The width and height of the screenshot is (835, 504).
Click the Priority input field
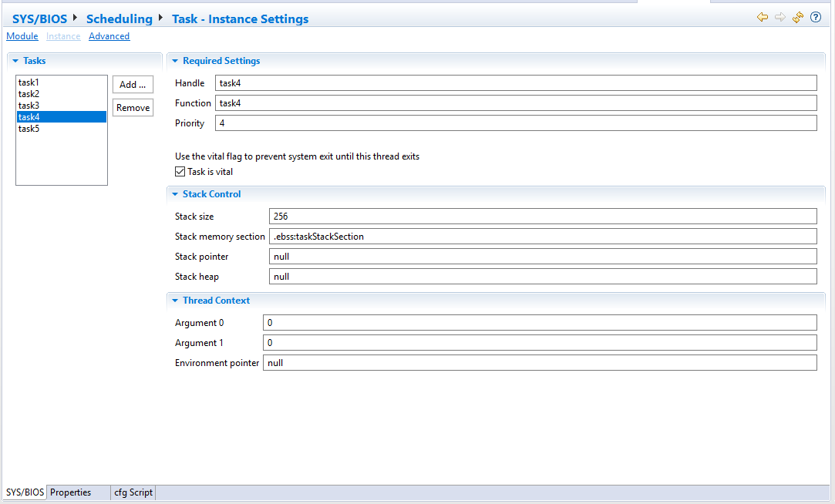516,123
